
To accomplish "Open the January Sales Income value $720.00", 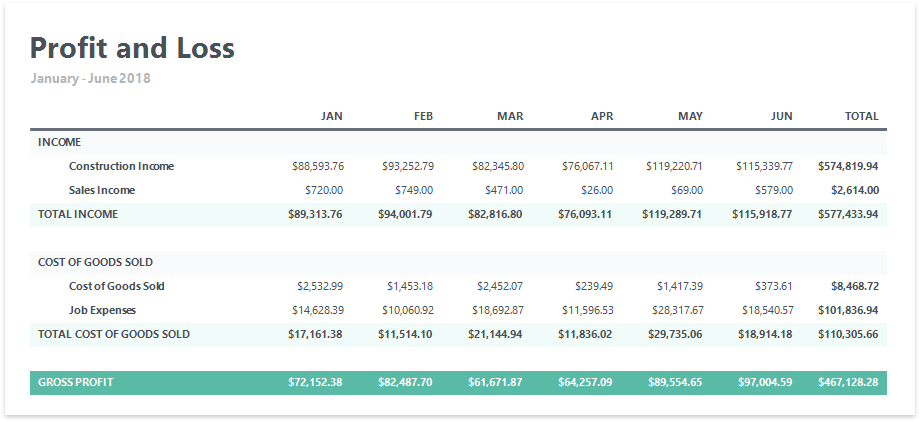I will pyautogui.click(x=324, y=190).
